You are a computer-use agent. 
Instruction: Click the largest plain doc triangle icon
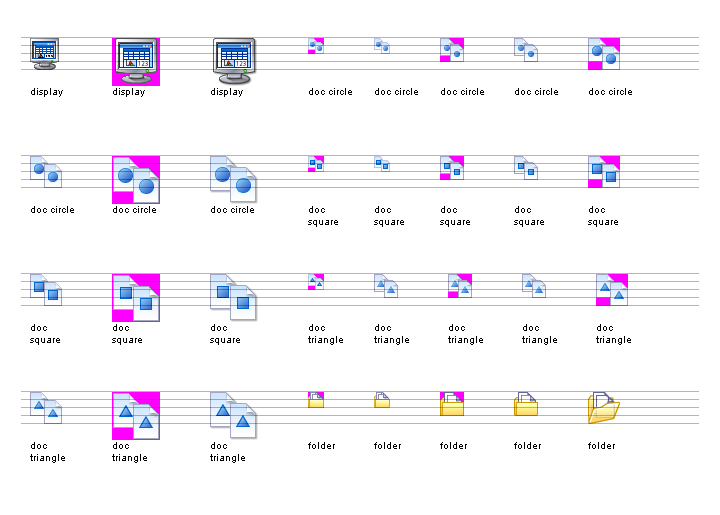coord(234,415)
